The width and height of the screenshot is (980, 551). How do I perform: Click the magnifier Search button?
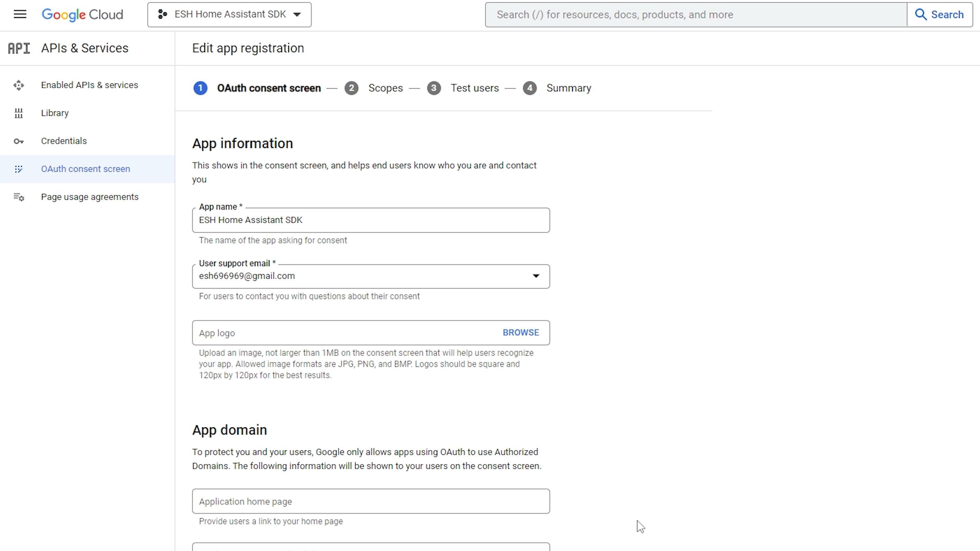click(x=939, y=15)
